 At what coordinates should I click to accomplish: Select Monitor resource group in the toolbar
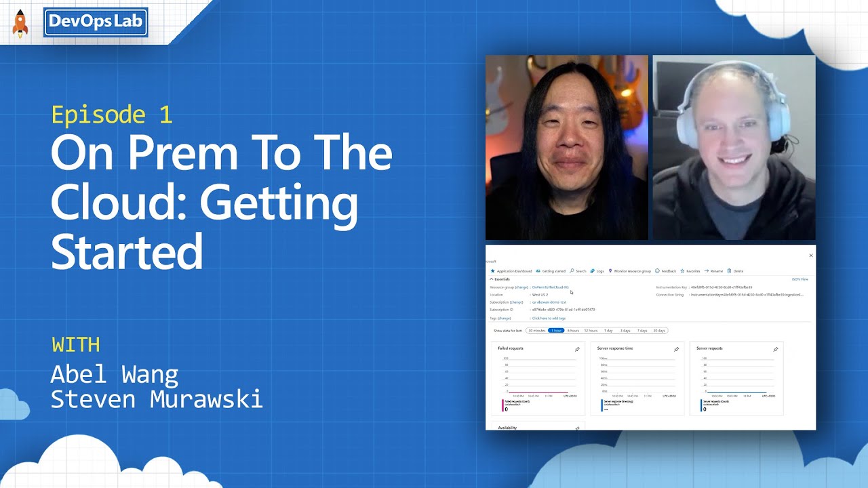pyautogui.click(x=630, y=271)
